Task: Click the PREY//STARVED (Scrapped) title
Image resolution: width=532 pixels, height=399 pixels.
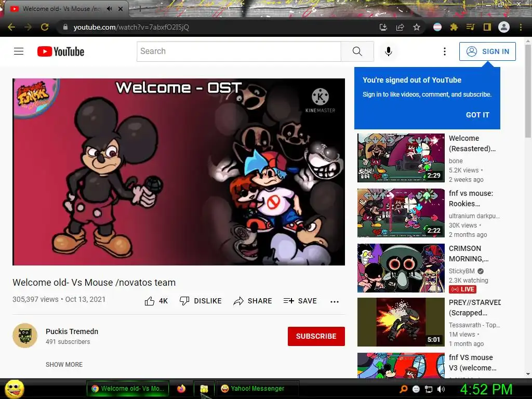Action: coord(475,308)
